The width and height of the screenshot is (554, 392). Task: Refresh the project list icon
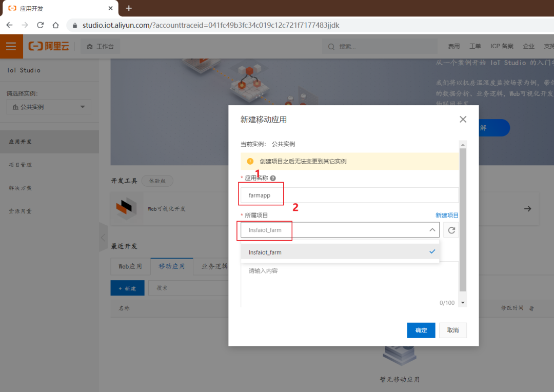tap(451, 230)
